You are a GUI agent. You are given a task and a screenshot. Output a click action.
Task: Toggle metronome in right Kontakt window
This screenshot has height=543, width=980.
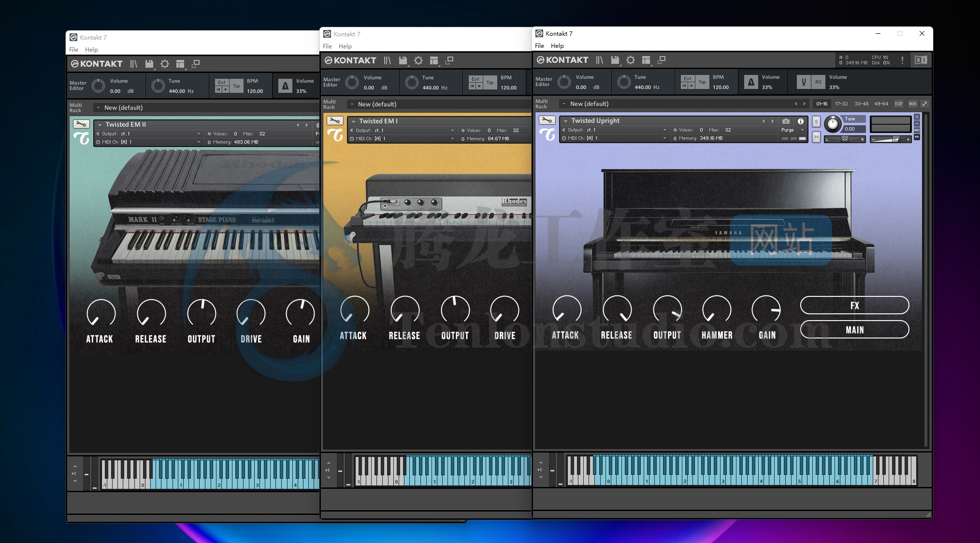751,82
